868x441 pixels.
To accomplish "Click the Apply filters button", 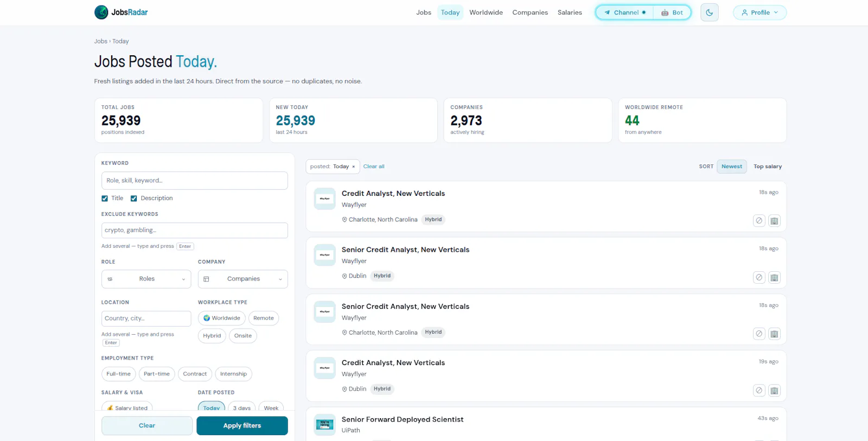I will [242, 426].
